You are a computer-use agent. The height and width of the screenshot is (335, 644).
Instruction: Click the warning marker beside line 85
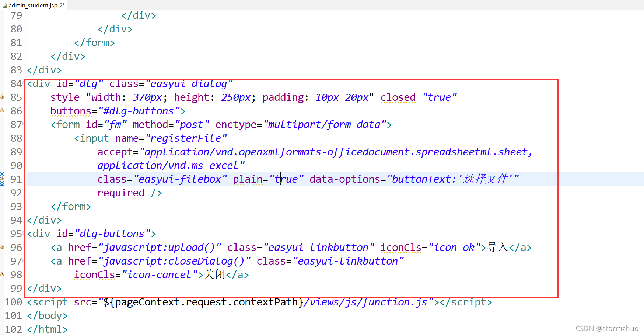pos(2,97)
